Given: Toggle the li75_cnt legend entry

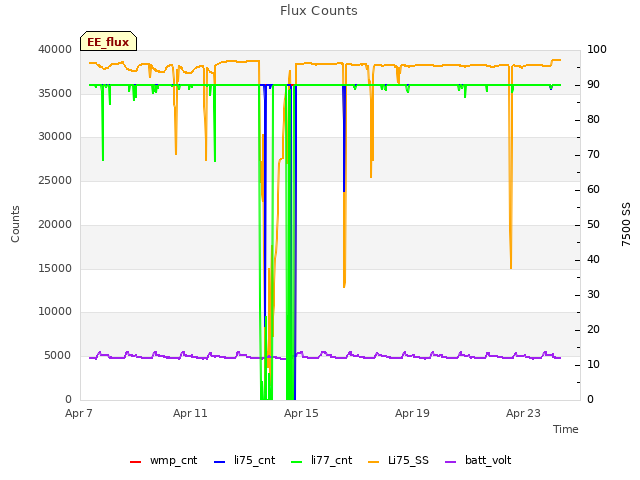Looking at the screenshot, I should pos(244,460).
